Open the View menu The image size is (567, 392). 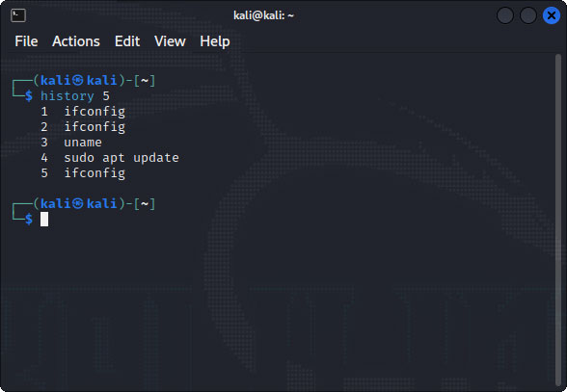(x=170, y=41)
